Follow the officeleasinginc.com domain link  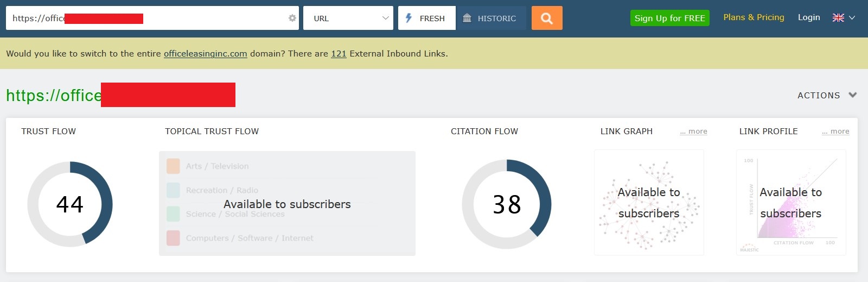[x=205, y=54]
